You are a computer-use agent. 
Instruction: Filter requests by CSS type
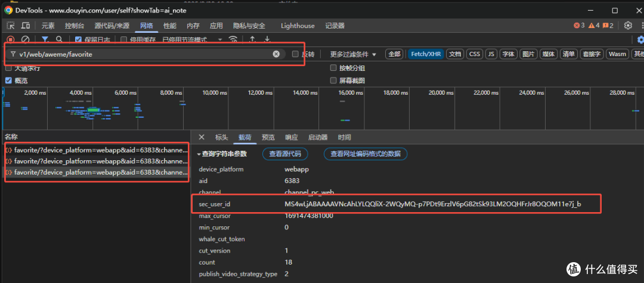475,54
